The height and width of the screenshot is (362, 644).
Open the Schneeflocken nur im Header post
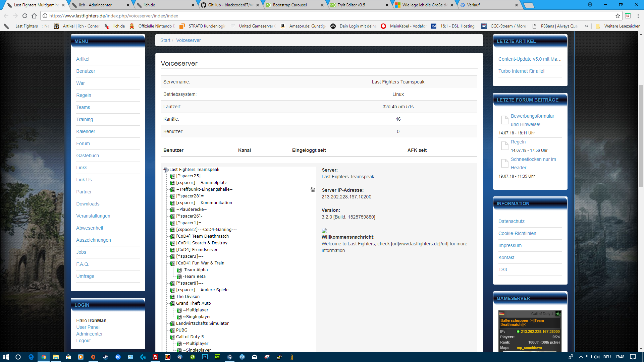[533, 163]
